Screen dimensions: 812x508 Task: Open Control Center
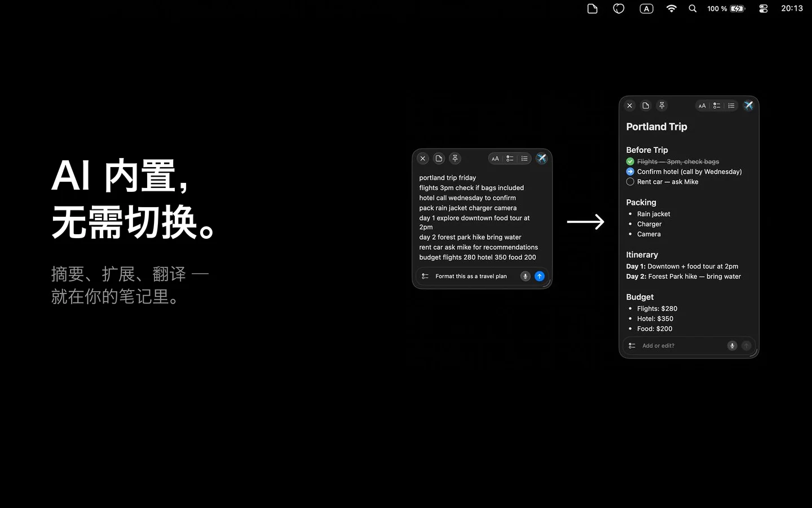[764, 8]
